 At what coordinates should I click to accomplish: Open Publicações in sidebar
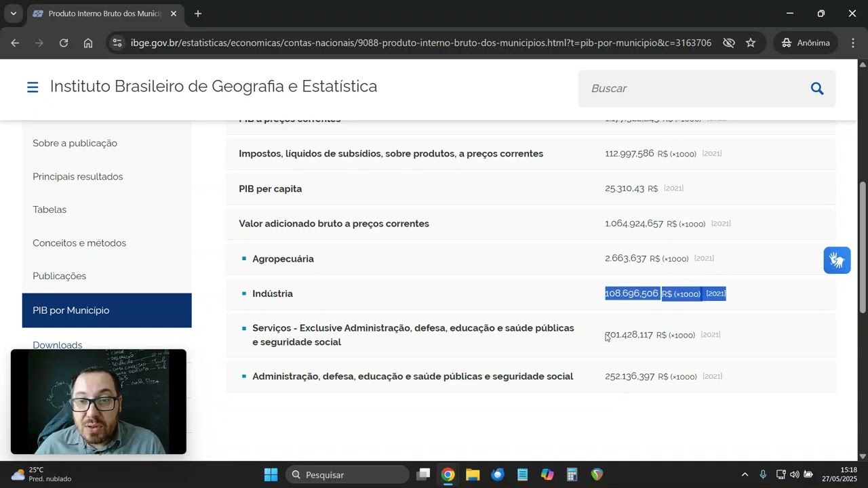click(60, 276)
